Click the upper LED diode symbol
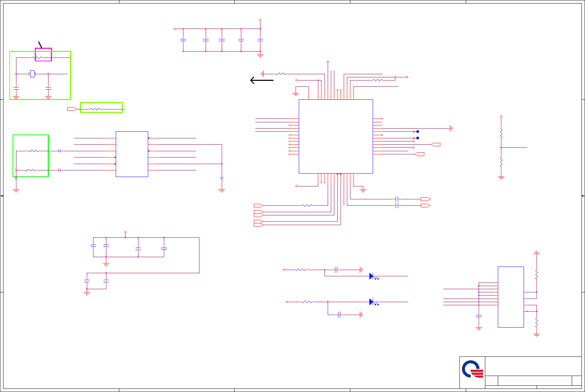585x392 pixels. (373, 277)
